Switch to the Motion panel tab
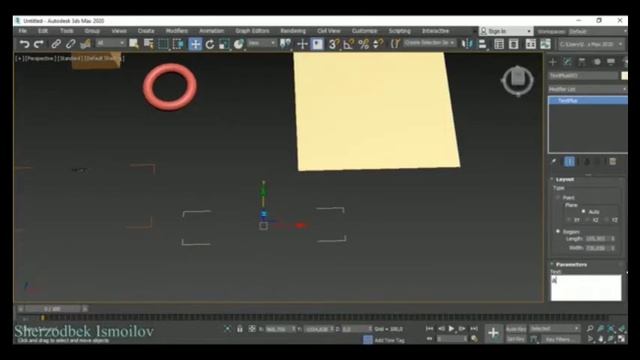640x360 pixels. coord(597,62)
